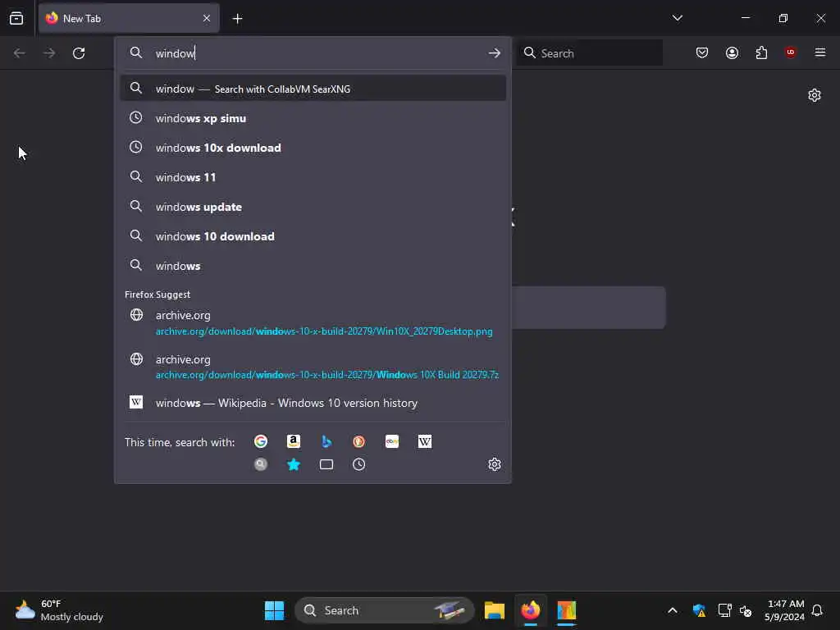Expand the list all tabs chevron

tap(677, 18)
